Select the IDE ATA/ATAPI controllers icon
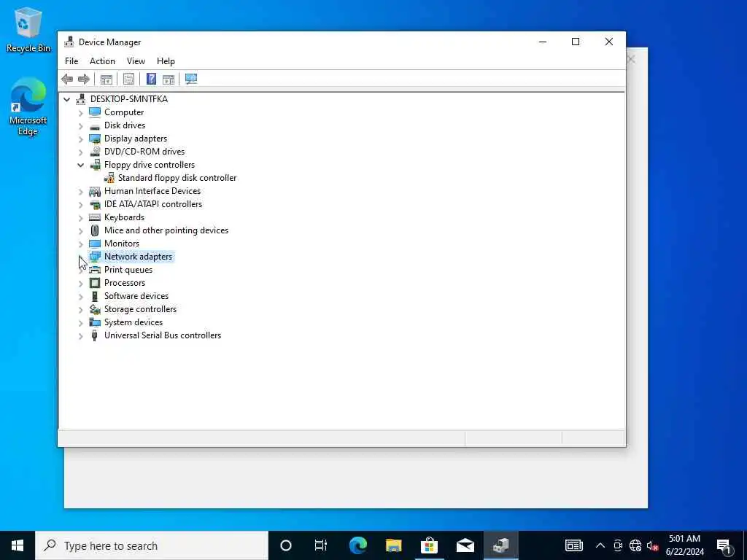Viewport: 747px width, 560px height. pos(95,204)
